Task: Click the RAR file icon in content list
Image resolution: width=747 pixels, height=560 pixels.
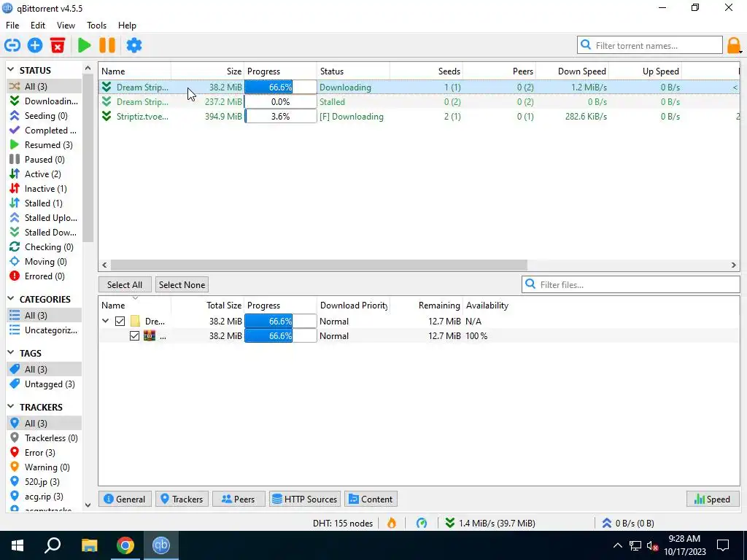Action: coord(150,335)
